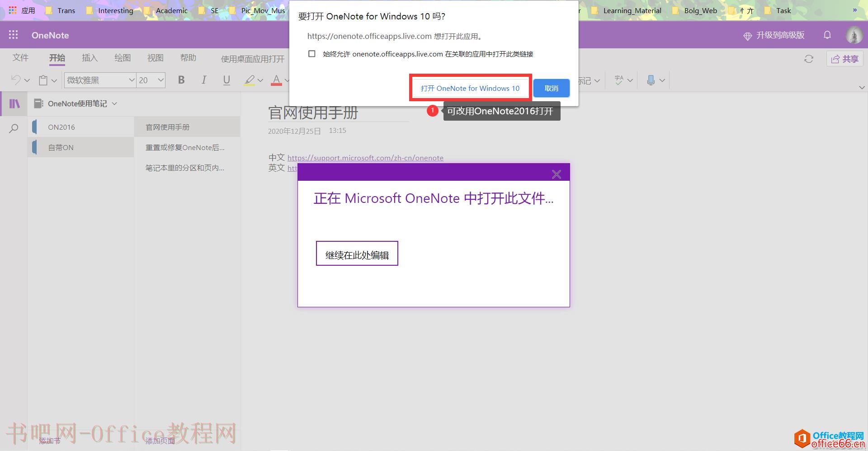The width and height of the screenshot is (868, 451).
Task: Click the undo arrow icon
Action: point(16,80)
